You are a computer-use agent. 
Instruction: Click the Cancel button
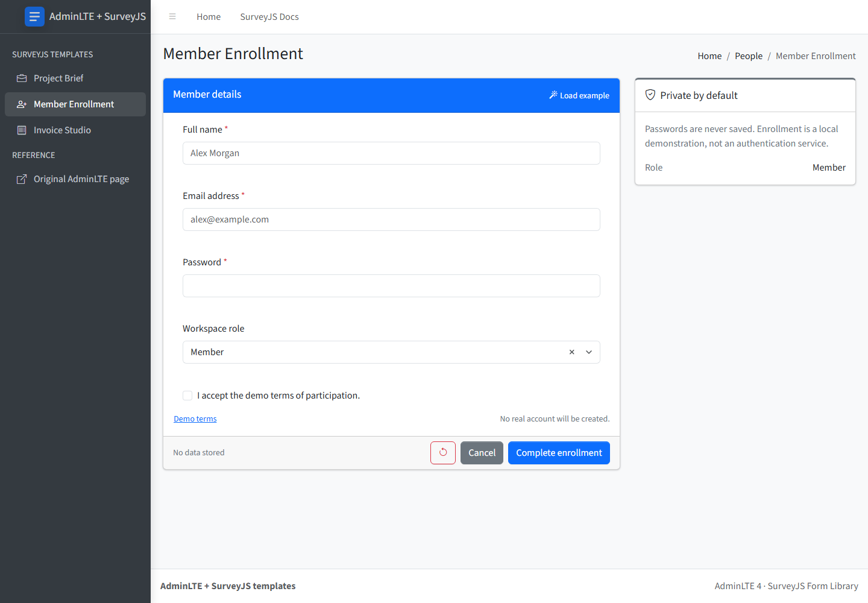point(482,453)
